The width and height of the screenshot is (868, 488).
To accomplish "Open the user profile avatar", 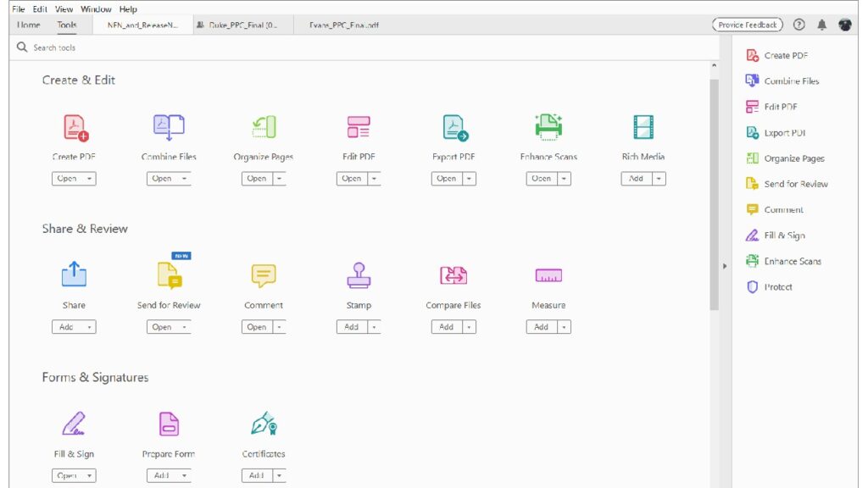I will (845, 25).
